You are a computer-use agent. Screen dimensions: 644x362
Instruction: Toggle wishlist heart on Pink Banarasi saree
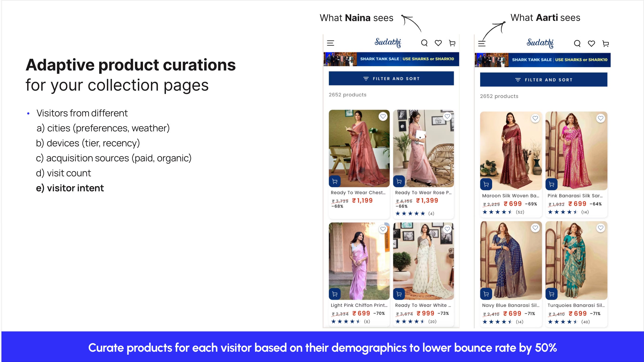click(600, 118)
